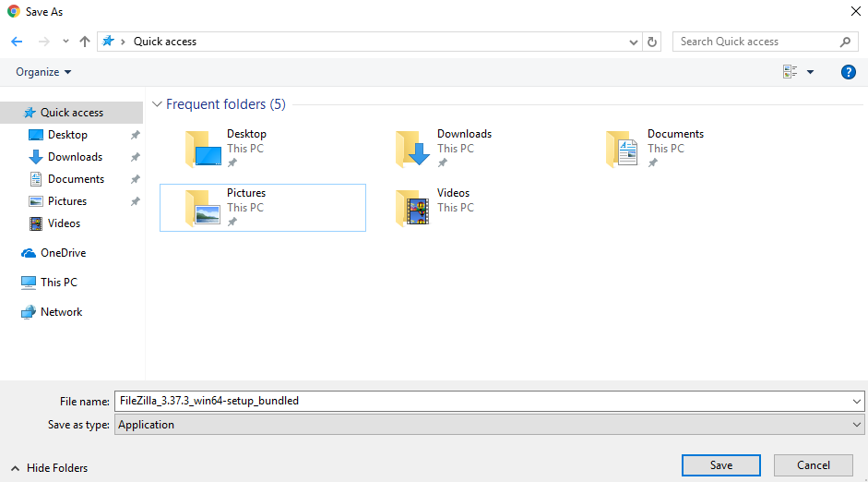Click the pin icon beside sidebar Documents
Image resolution: width=868 pixels, height=482 pixels.
click(x=135, y=179)
